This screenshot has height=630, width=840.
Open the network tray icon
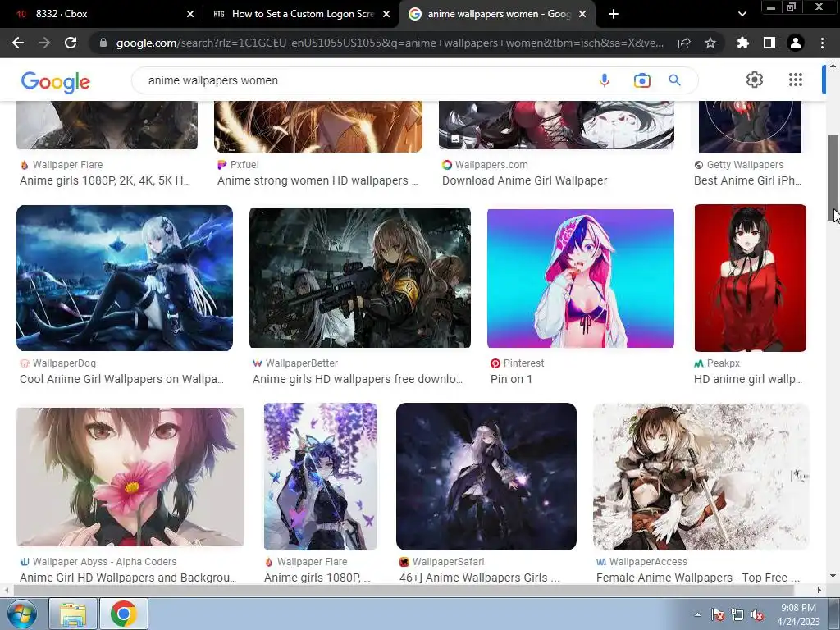[x=737, y=614]
